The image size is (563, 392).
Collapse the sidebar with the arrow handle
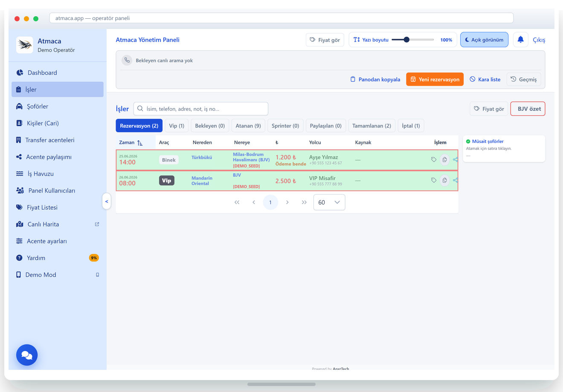[107, 201]
